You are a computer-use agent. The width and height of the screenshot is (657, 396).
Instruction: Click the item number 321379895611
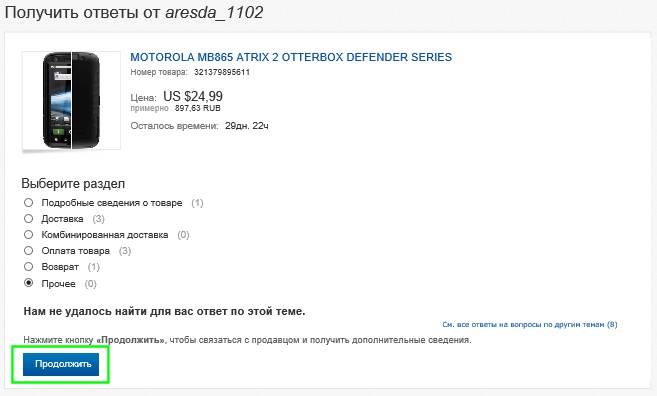tap(222, 72)
